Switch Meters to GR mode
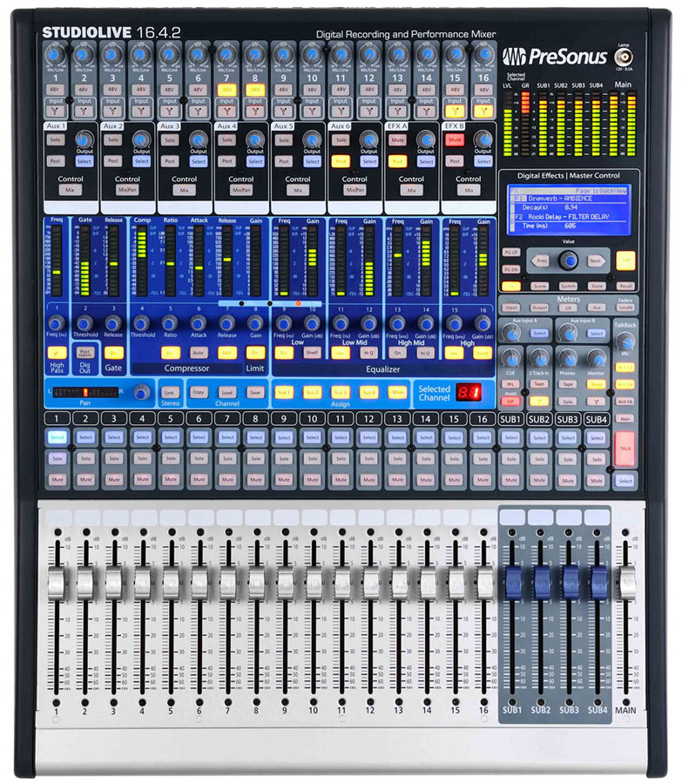 click(x=568, y=308)
